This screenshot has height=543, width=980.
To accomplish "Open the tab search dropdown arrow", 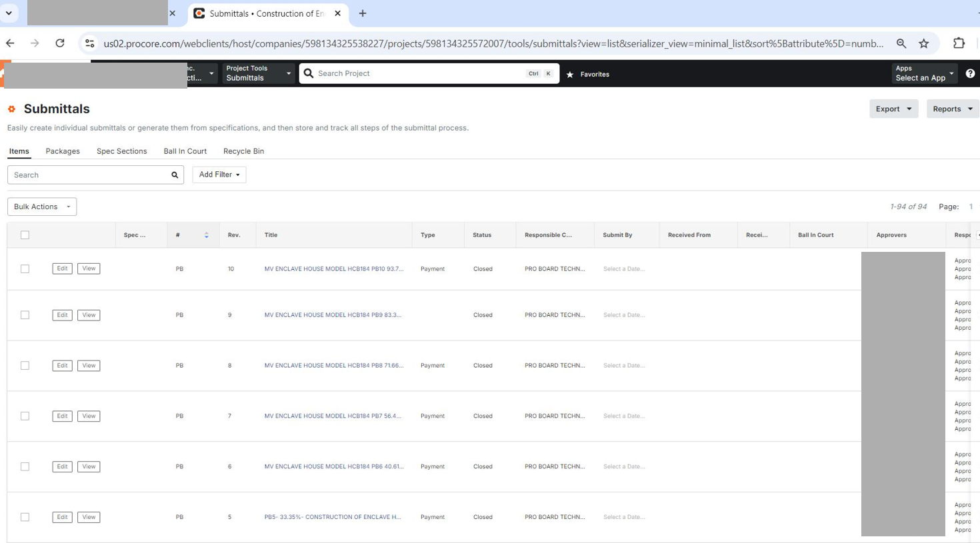I will point(9,13).
